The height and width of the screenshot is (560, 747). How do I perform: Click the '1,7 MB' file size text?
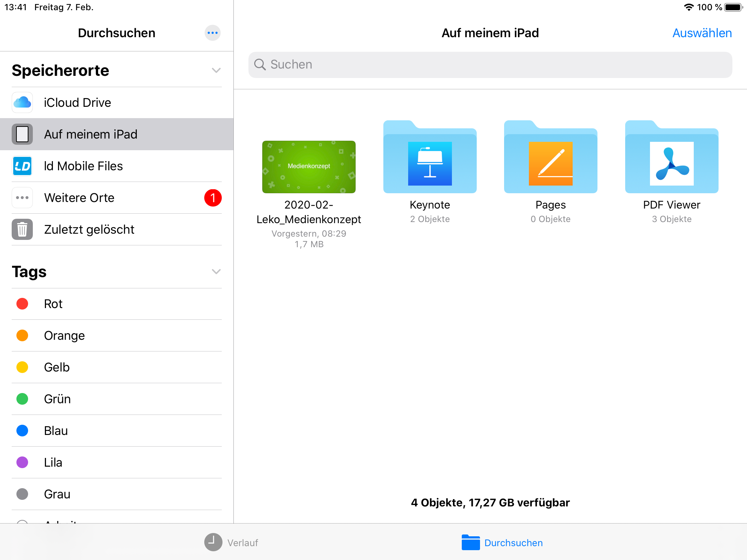pyautogui.click(x=309, y=244)
